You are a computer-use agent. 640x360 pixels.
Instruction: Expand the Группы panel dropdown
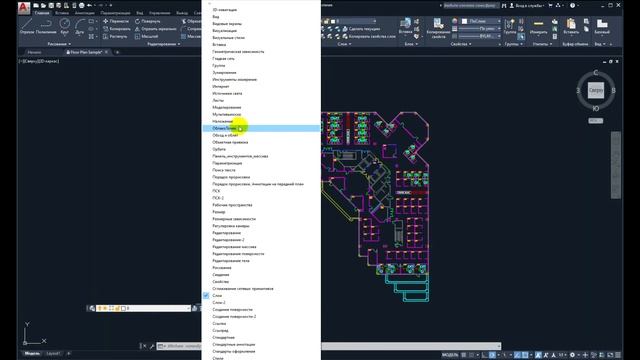pyautogui.click(x=513, y=44)
